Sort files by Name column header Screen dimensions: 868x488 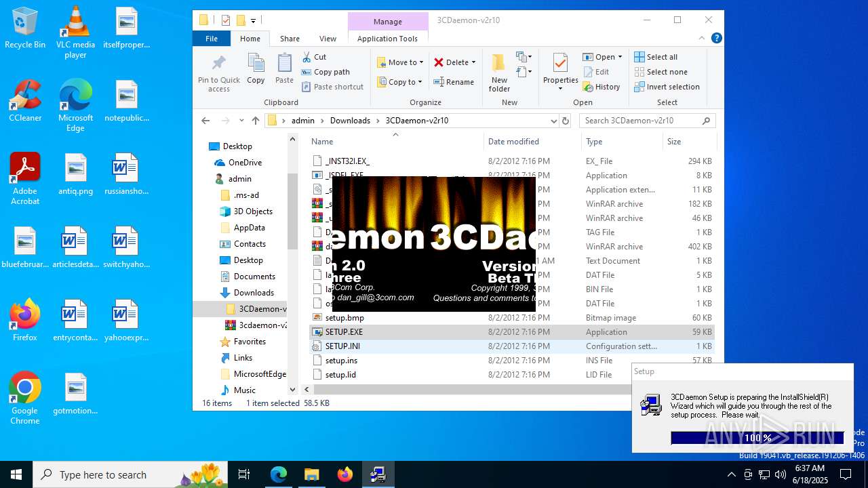coord(395,142)
